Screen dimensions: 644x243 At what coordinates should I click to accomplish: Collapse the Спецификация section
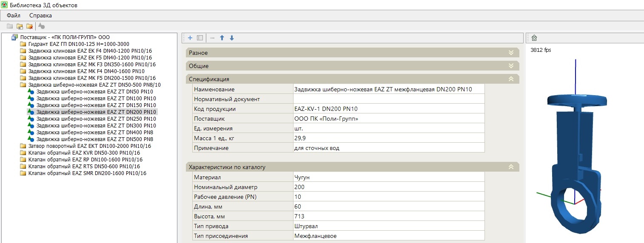tap(511, 79)
